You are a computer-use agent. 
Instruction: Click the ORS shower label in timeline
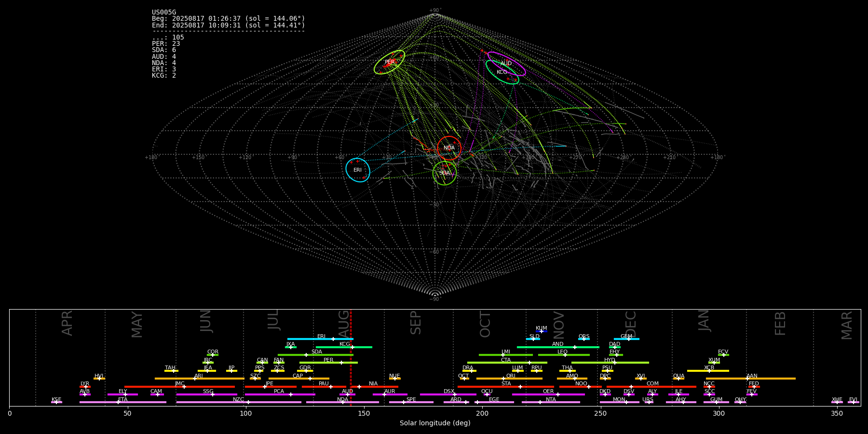coord(584,337)
